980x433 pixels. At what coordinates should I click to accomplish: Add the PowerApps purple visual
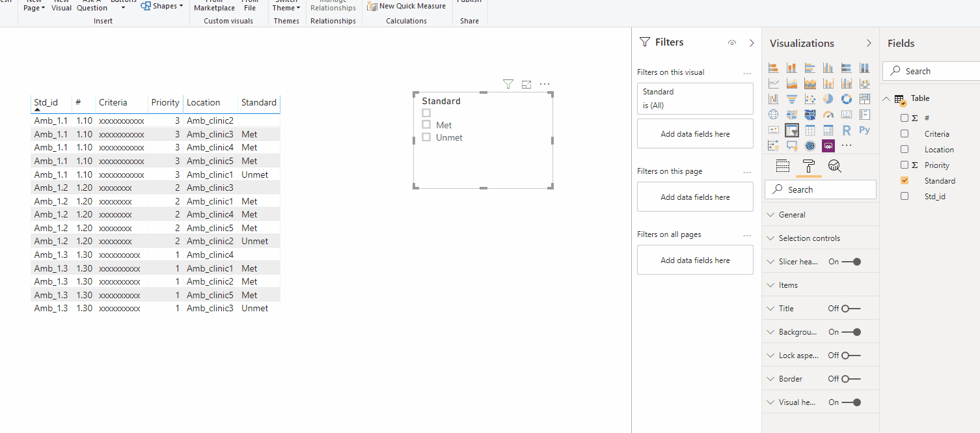tap(828, 146)
